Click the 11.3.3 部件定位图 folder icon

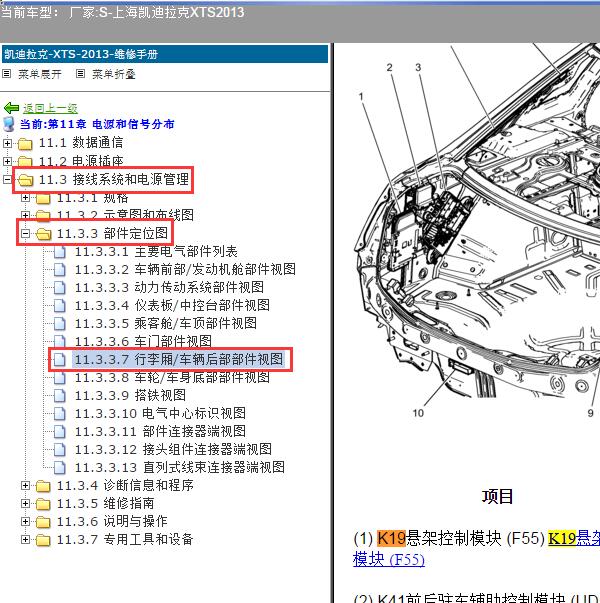pos(43,234)
